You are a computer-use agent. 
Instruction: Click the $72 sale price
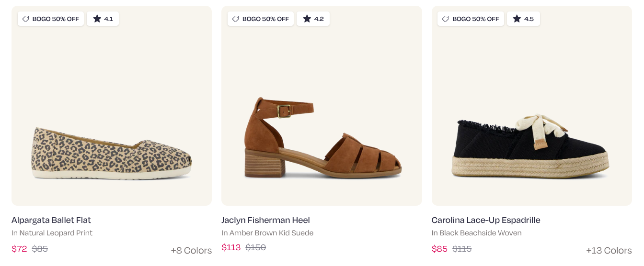[19, 249]
